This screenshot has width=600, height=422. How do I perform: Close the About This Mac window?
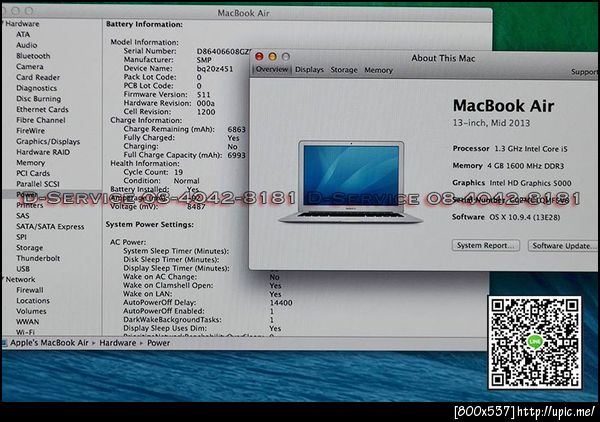pos(259,57)
